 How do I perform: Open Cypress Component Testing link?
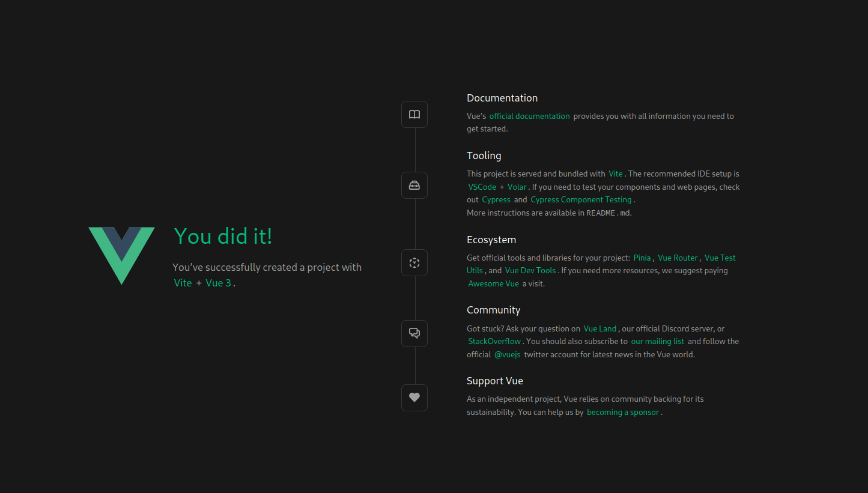581,199
